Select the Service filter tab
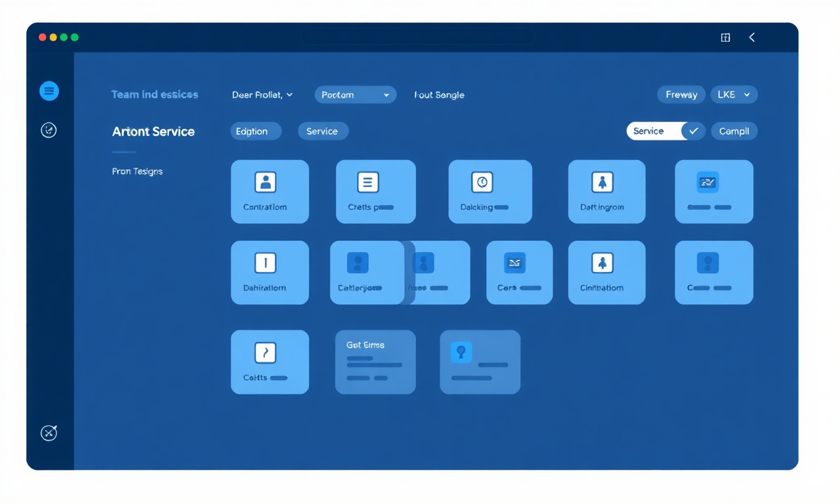This screenshot has width=840, height=504. point(323,131)
